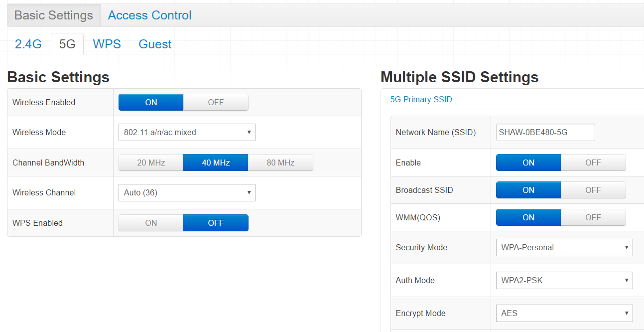Turn WMM(QOS) OFF
Viewport: 644px width, 332px height.
click(x=593, y=217)
